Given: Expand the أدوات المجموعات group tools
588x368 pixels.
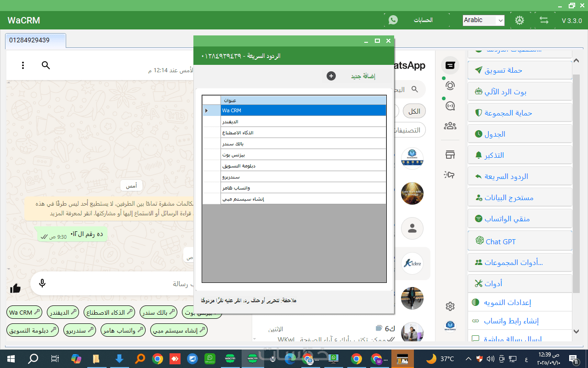Looking at the screenshot, I should tap(520, 262).
